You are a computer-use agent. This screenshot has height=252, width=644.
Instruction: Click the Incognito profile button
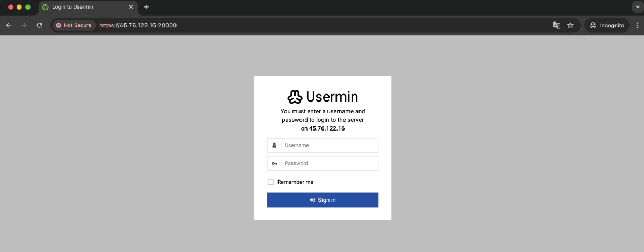(606, 25)
